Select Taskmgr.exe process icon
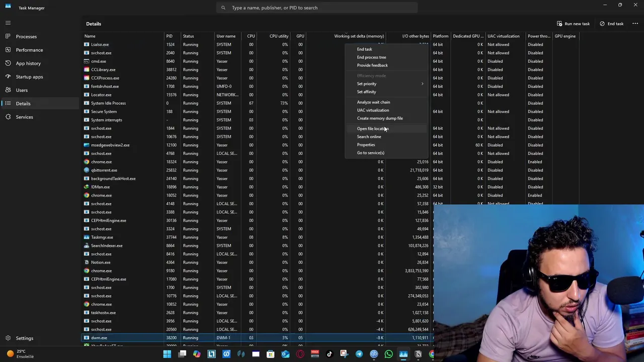This screenshot has height=362, width=644. tap(87, 237)
